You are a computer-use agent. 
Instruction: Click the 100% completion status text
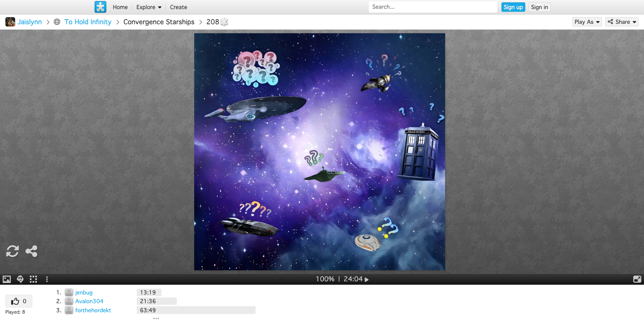[325, 279]
